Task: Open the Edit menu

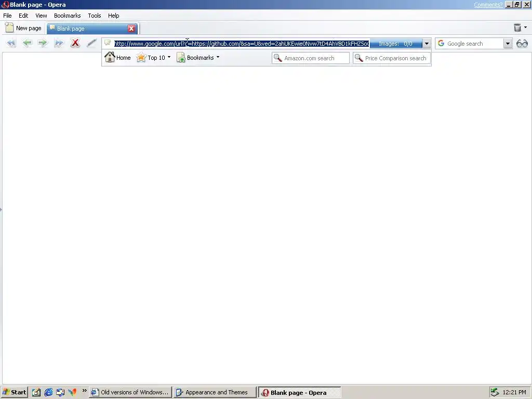Action: 23,16
